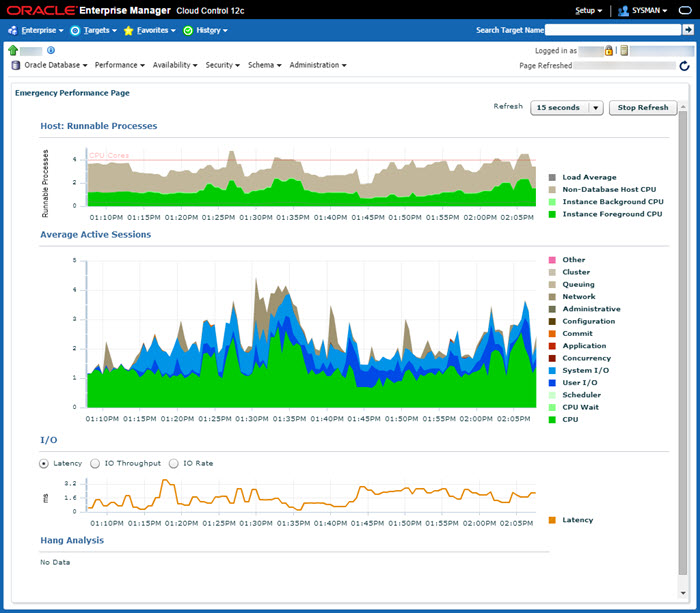Image resolution: width=700 pixels, height=613 pixels.
Task: Open the Enterprise dropdown menu
Action: (x=42, y=30)
